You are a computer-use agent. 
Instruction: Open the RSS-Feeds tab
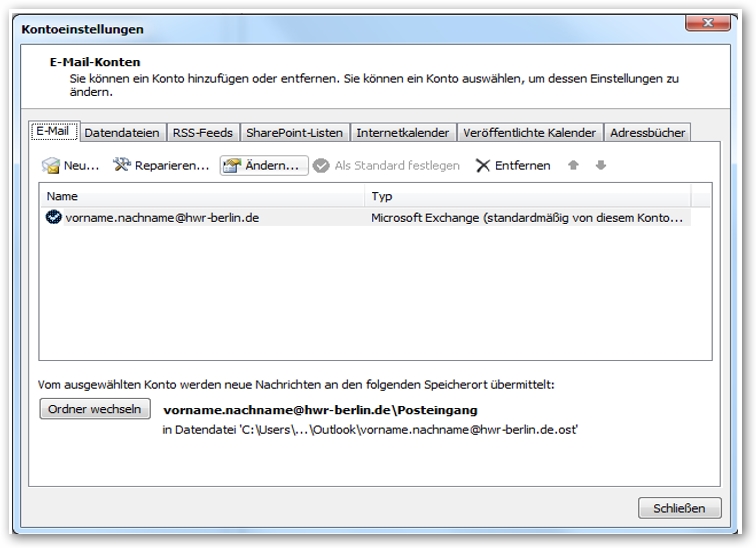point(203,133)
